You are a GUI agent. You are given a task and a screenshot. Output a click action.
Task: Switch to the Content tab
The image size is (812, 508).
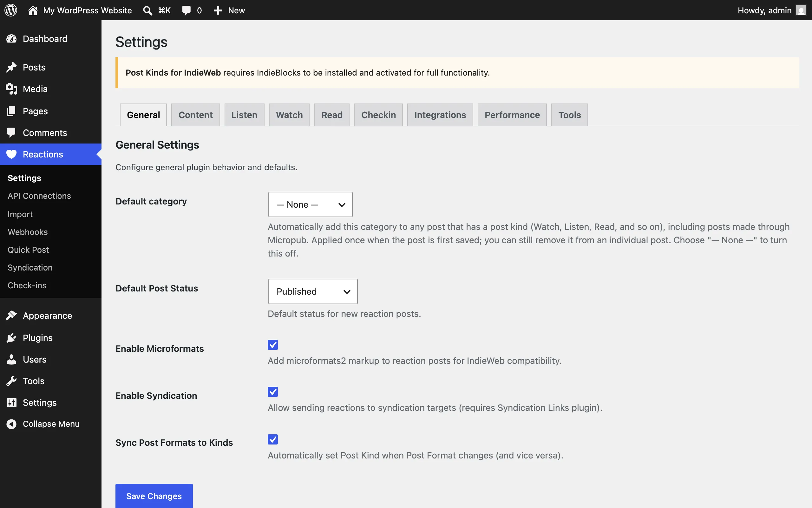click(196, 115)
